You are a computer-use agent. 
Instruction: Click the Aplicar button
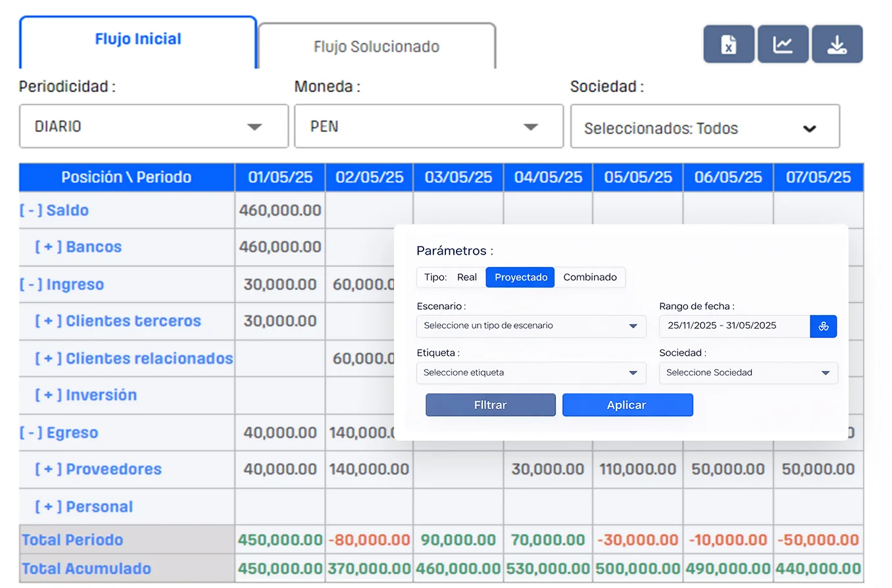click(627, 405)
